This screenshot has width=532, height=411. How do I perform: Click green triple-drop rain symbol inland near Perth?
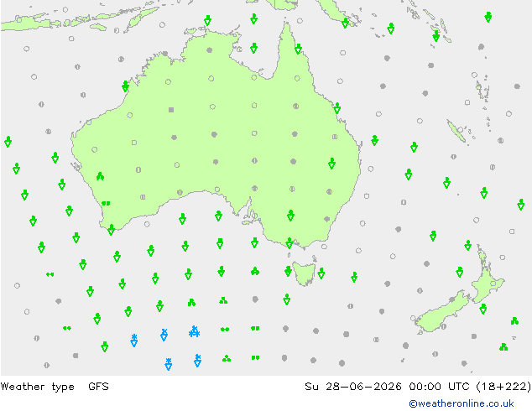point(100,176)
